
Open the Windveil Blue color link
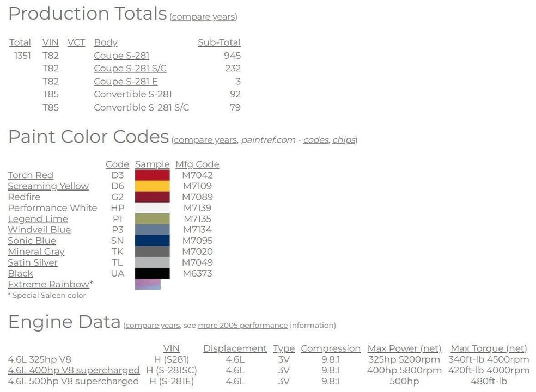coord(39,230)
